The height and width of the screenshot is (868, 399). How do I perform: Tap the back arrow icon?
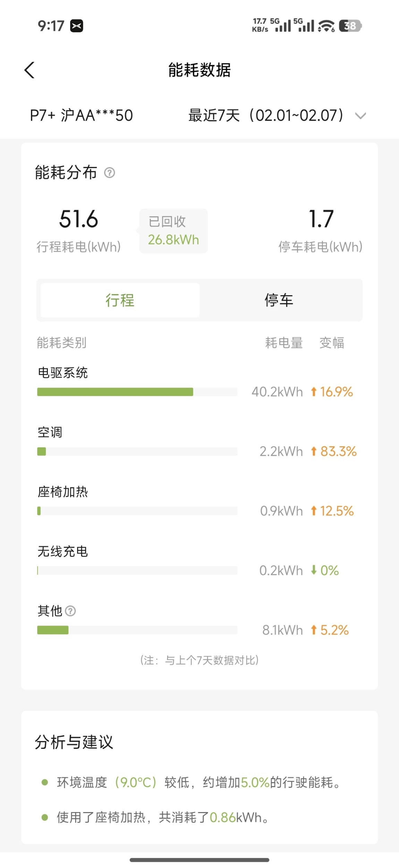click(x=30, y=70)
